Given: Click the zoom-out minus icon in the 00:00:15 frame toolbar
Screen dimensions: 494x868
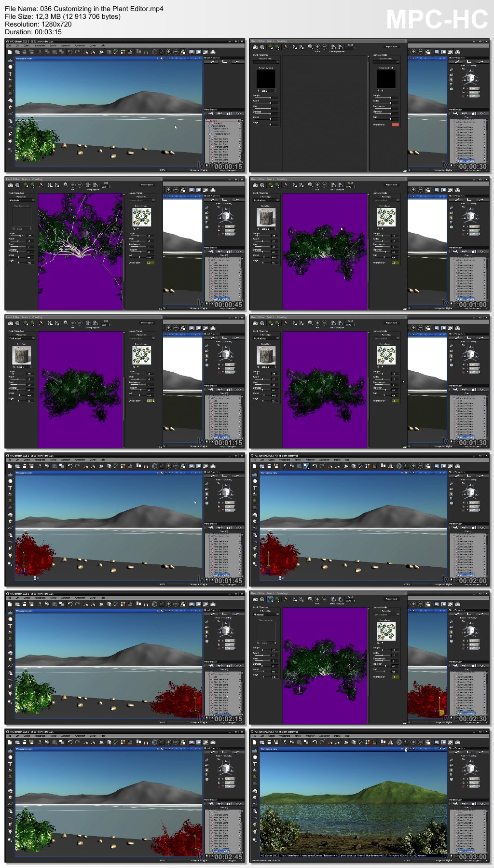Looking at the screenshot, I should coord(176,52).
